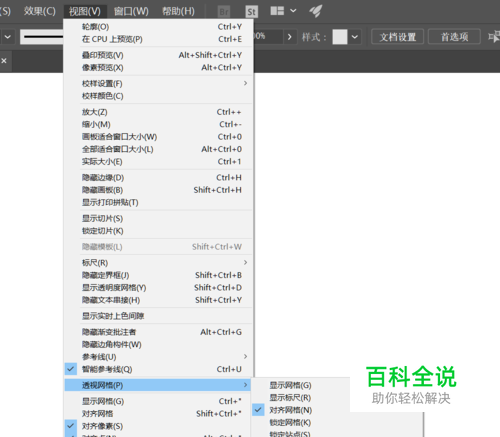Click the stroke profile line preview
Screen dimensions: 500x437
pos(42,37)
